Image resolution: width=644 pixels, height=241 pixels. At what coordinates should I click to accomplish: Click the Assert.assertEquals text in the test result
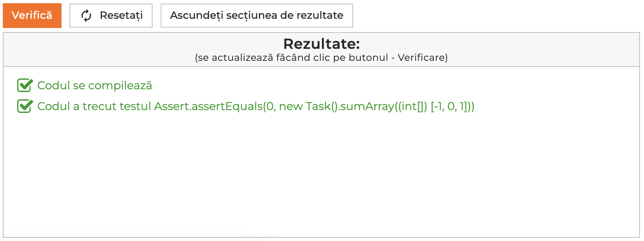click(208, 106)
